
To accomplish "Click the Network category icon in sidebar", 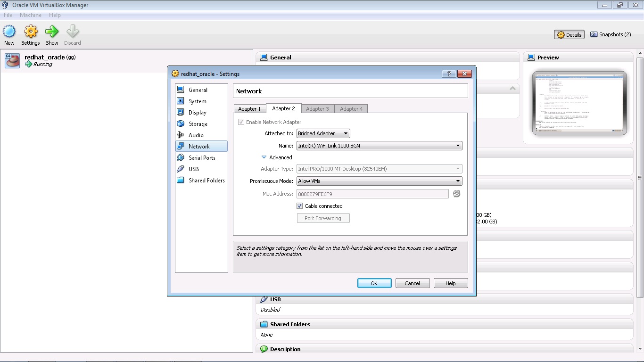I will pos(181,146).
